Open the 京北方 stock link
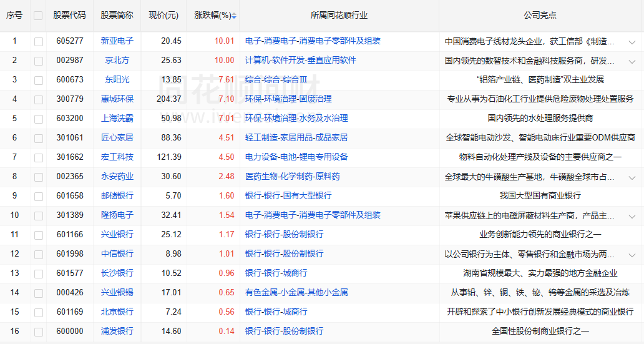This screenshot has height=344, width=644. pyautogui.click(x=117, y=60)
